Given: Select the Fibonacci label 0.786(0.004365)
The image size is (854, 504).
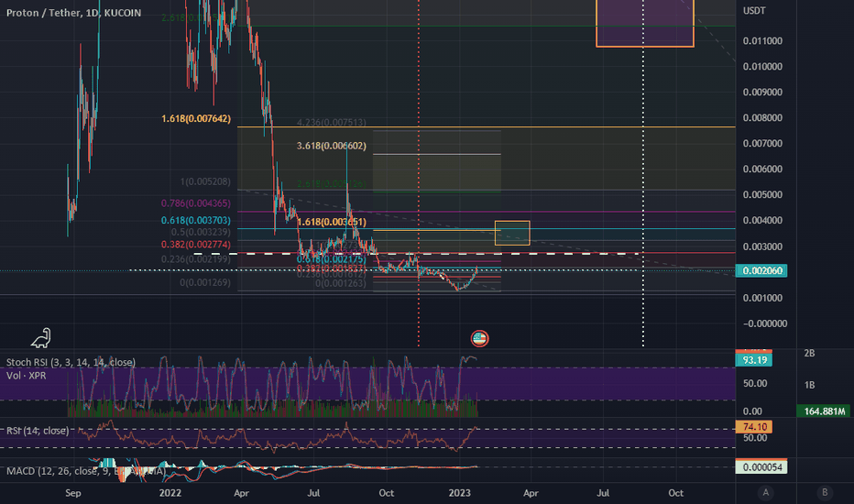Looking at the screenshot, I should pos(196,203).
